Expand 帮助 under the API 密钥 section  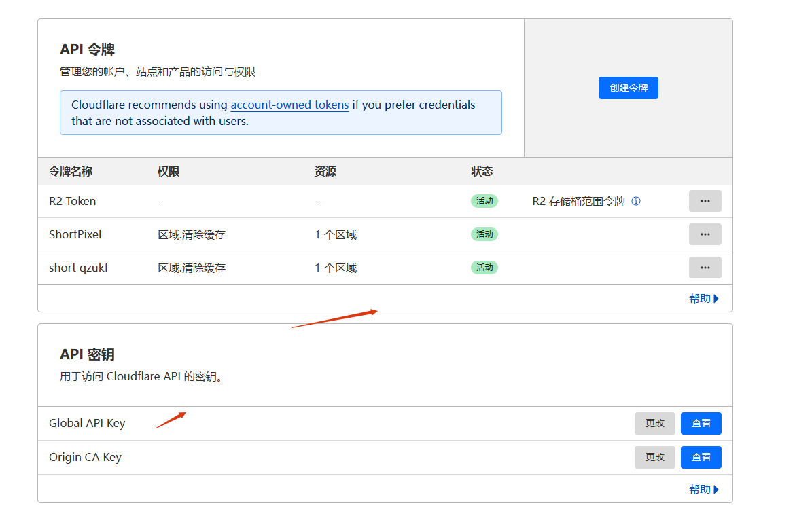coord(703,490)
